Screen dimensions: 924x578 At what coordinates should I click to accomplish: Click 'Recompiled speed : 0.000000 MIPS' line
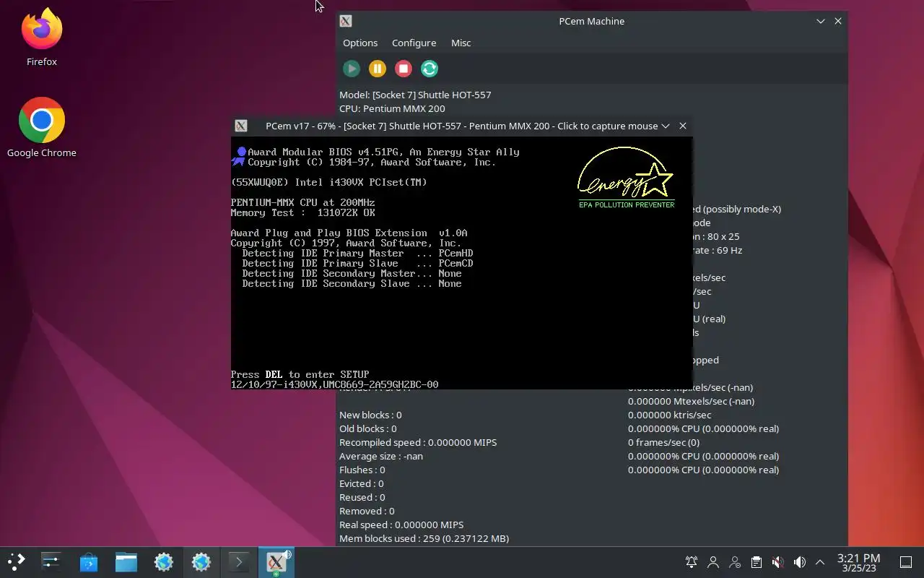pyautogui.click(x=418, y=442)
